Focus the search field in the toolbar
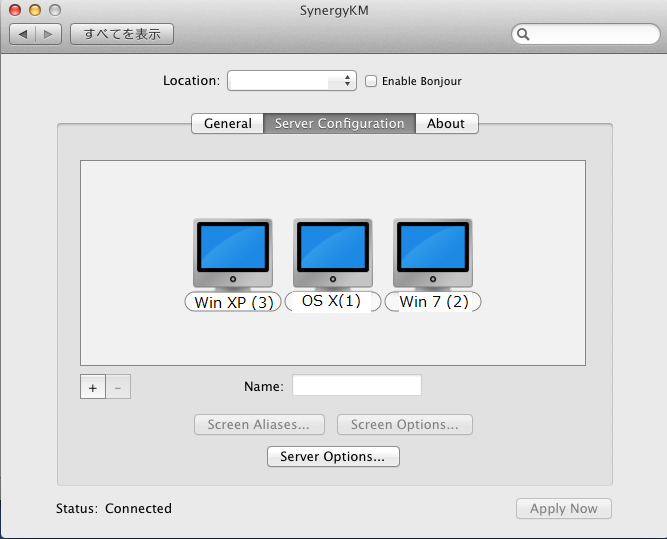667x539 pixels. point(586,34)
